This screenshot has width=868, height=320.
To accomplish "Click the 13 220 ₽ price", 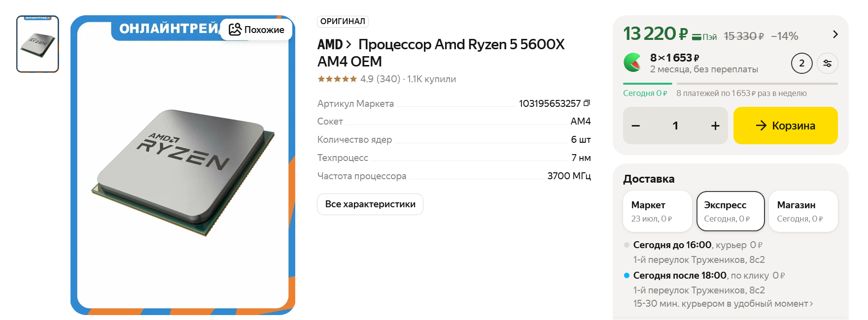I will click(655, 33).
